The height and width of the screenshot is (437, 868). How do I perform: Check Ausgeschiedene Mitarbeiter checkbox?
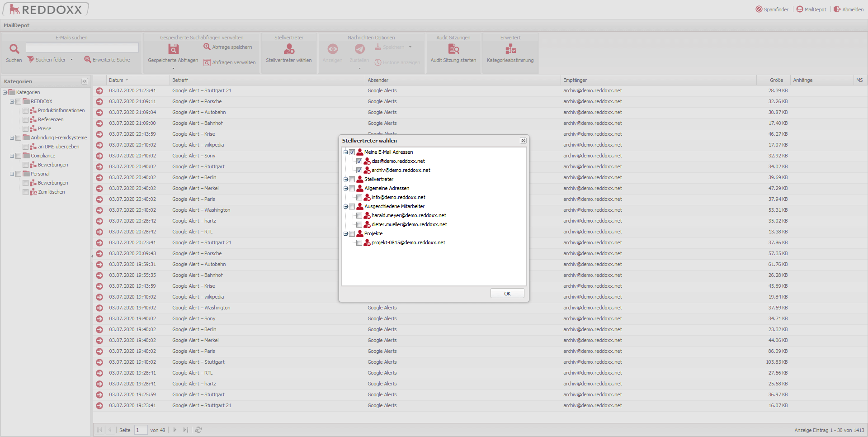coord(352,206)
